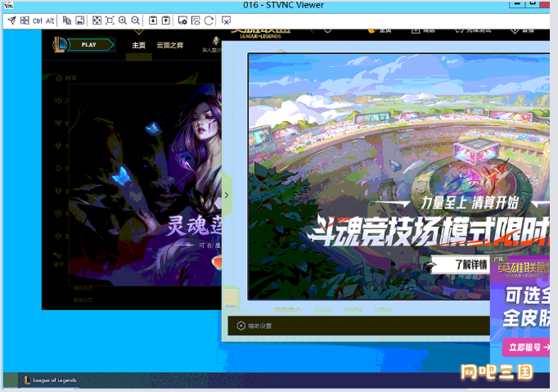Click the fourth sidebar icon in League client
558x392 pixels.
click(x=59, y=146)
